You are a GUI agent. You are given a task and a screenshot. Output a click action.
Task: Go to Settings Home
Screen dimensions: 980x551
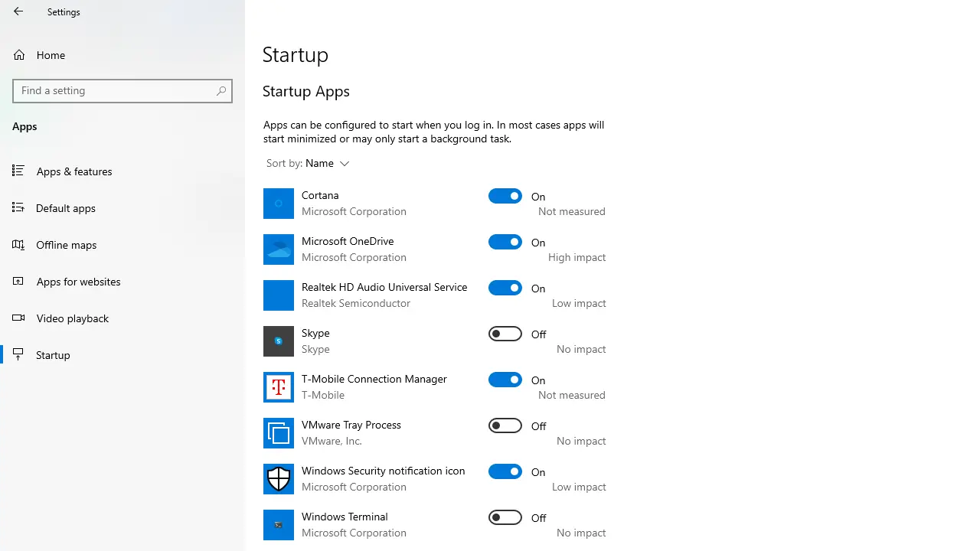[122, 55]
